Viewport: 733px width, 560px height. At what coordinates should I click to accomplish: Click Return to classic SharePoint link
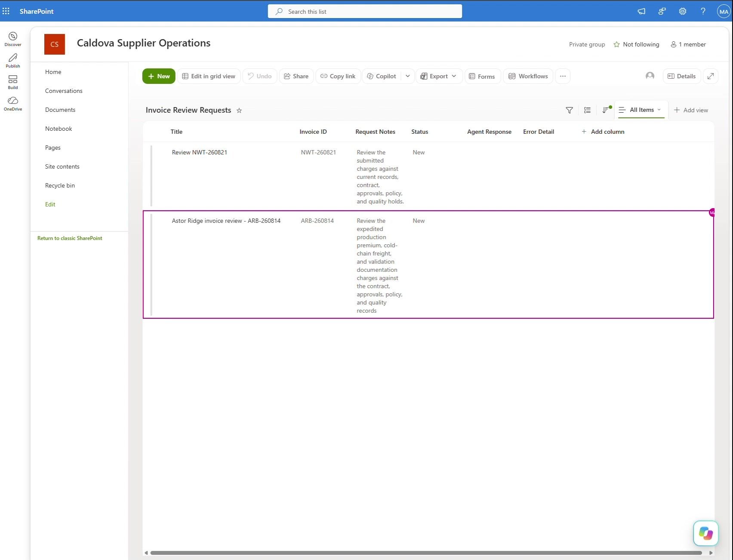(x=70, y=238)
